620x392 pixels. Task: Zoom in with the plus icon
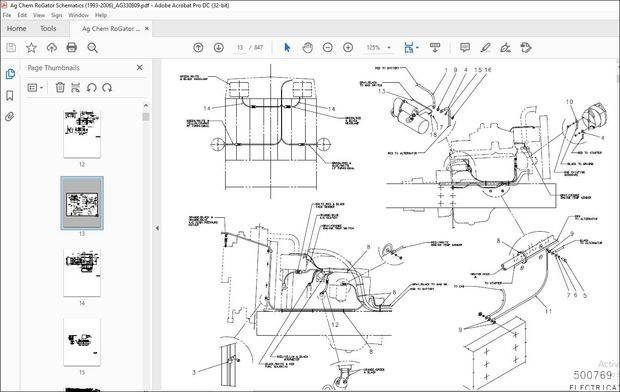pyautogui.click(x=348, y=47)
